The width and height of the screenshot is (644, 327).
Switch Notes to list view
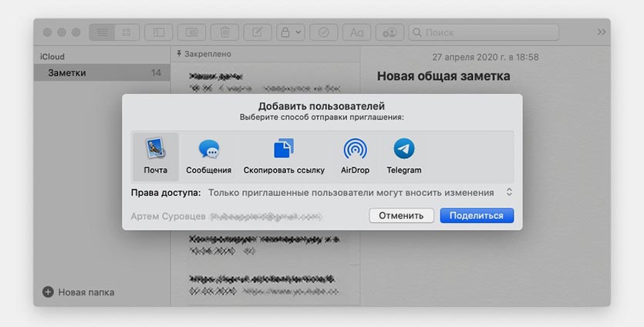[103, 32]
